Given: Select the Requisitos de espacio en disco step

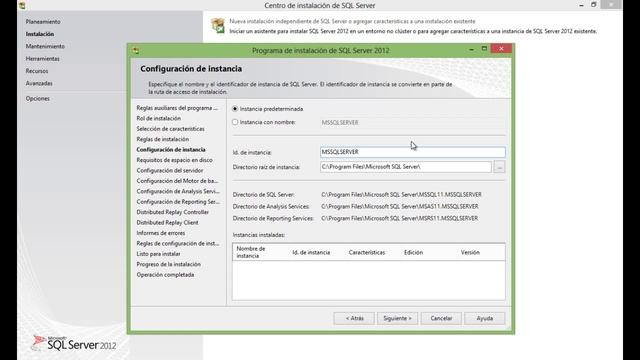Looking at the screenshot, I should pos(174,160).
